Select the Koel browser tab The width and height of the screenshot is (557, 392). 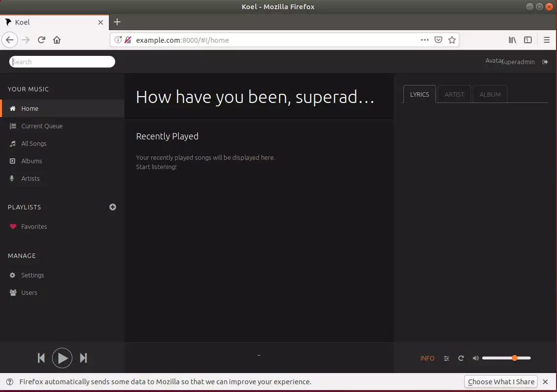pyautogui.click(x=54, y=22)
